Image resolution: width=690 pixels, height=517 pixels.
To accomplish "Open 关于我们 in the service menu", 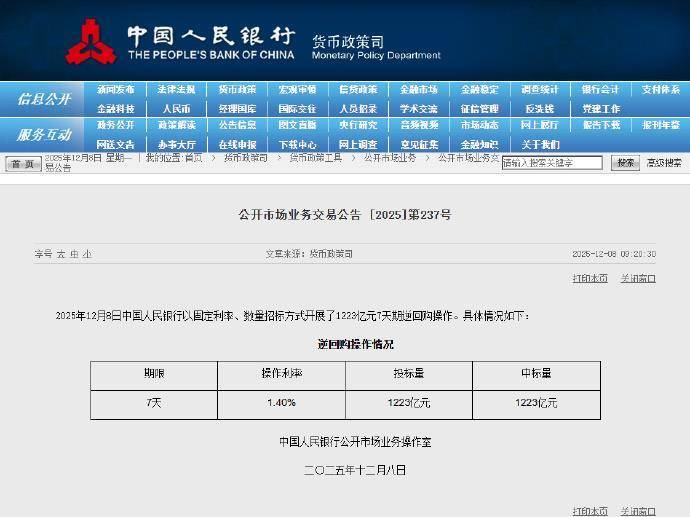I will 540,144.
